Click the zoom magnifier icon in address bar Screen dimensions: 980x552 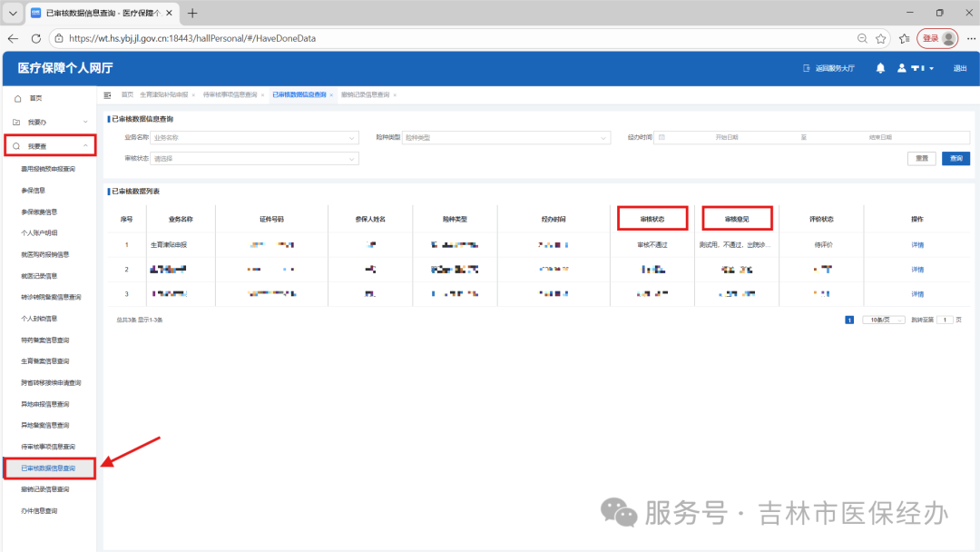point(862,38)
